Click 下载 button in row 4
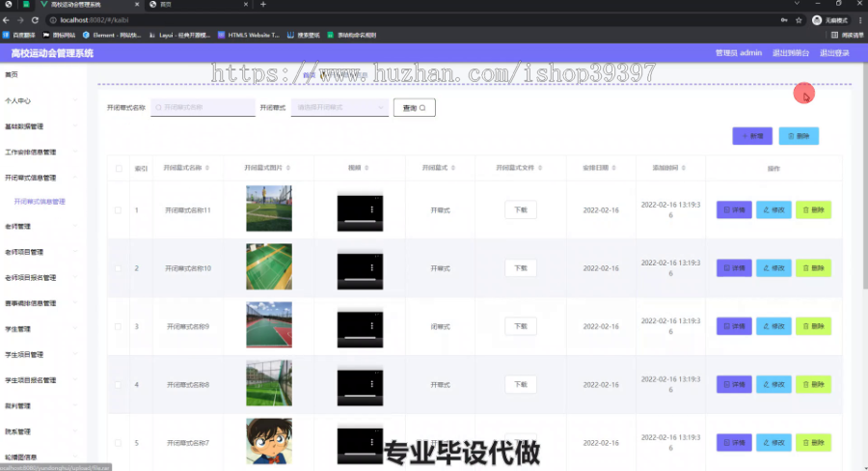868x471 pixels. pyautogui.click(x=521, y=384)
